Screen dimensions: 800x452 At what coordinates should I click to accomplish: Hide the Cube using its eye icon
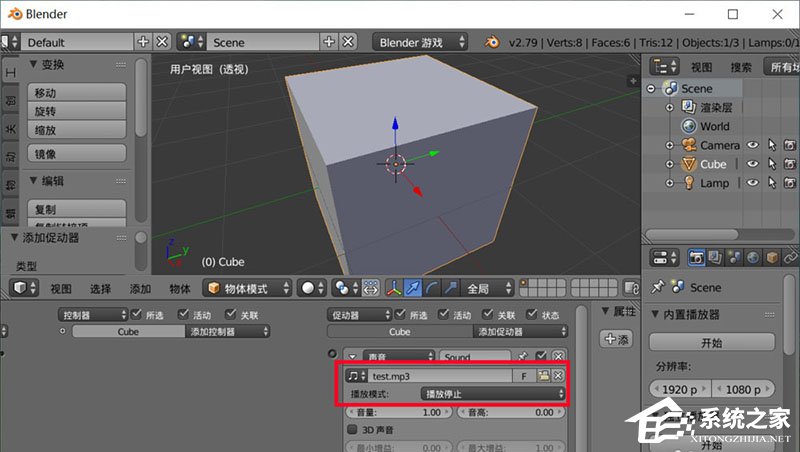click(x=752, y=164)
